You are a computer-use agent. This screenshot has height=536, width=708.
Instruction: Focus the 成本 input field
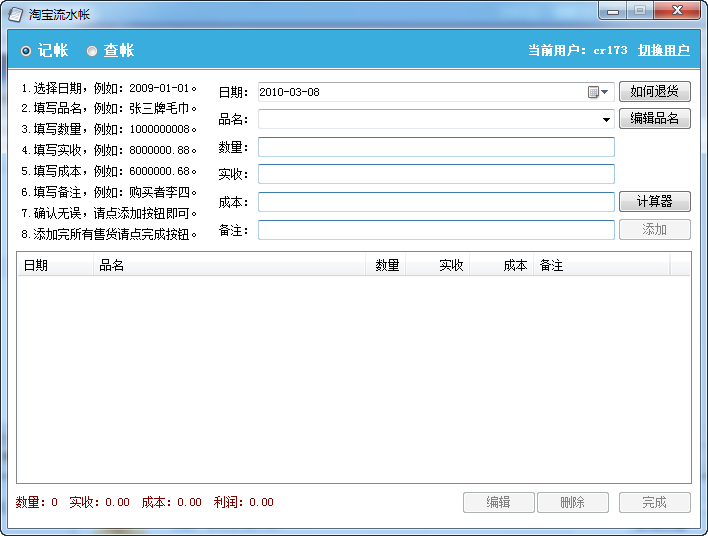(436, 202)
